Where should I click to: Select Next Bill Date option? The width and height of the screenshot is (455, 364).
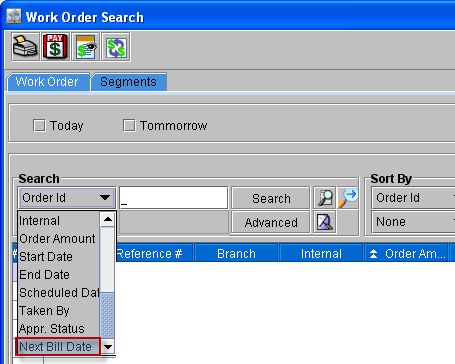pos(58,347)
